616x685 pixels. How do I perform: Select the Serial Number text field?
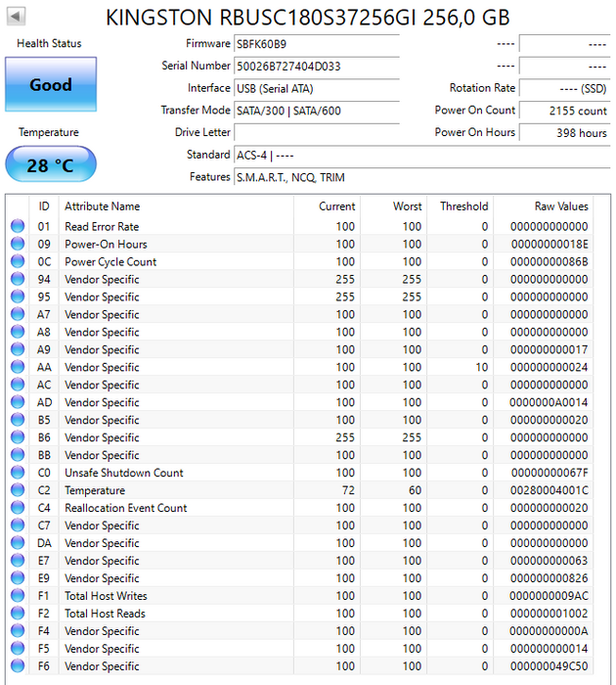click(316, 67)
